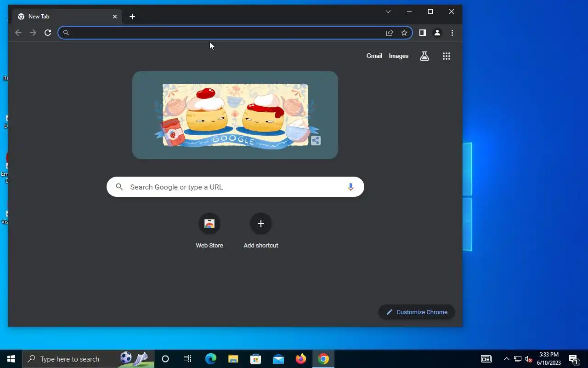Click the Search Google or type a URL box
The height and width of the screenshot is (368, 588).
[x=235, y=187]
